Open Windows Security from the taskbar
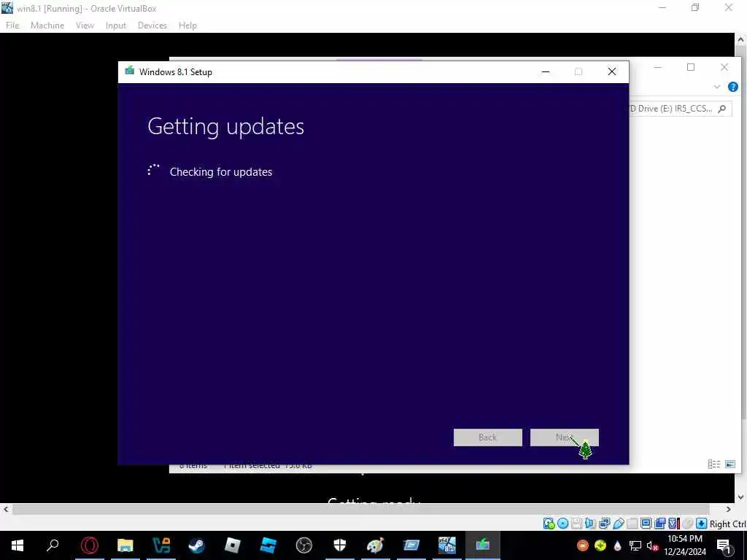Viewport: 747px width, 560px height. click(x=340, y=545)
